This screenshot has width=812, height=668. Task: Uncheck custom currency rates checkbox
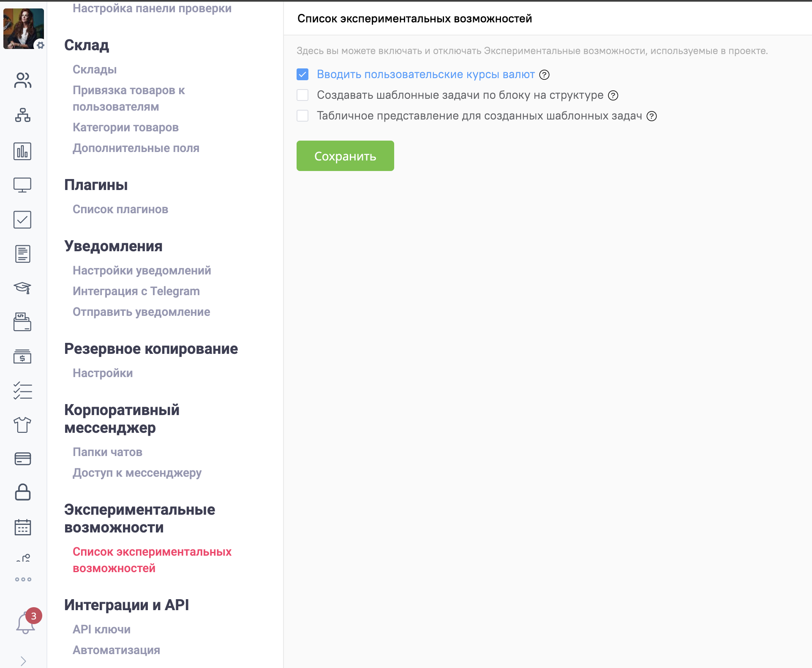pyautogui.click(x=302, y=75)
